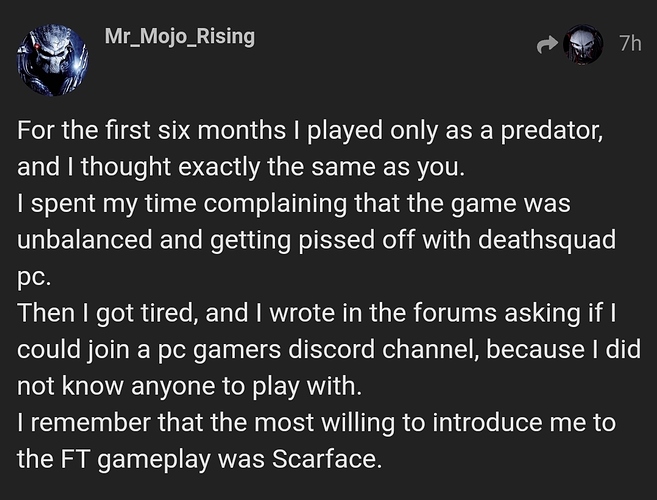Click the line starting 'I remember that the most'
This screenshot has width=657, height=500.
tap(316, 423)
